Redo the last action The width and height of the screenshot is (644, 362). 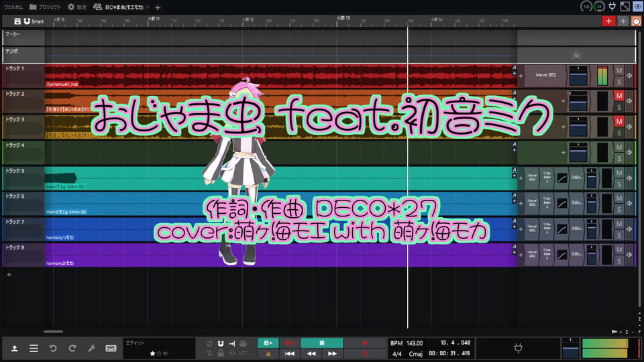pyautogui.click(x=72, y=349)
